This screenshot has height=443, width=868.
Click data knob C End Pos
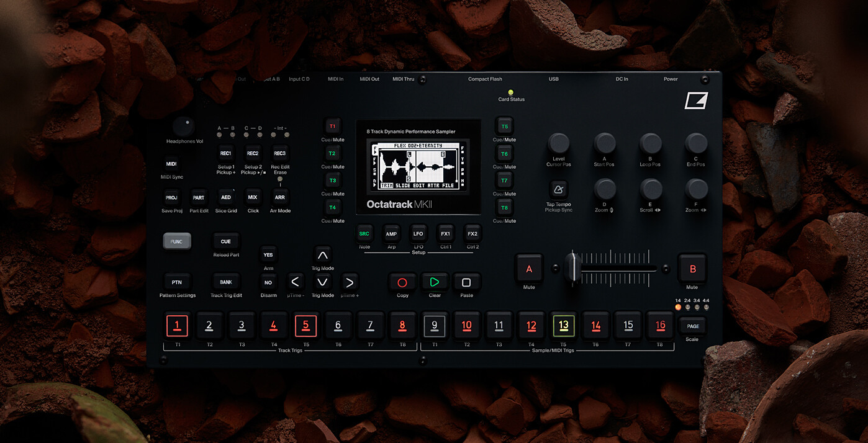coord(696,143)
